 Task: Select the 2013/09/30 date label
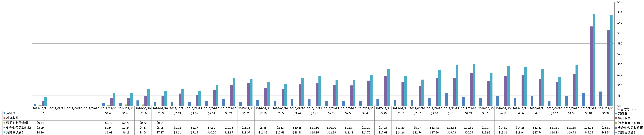(91, 109)
